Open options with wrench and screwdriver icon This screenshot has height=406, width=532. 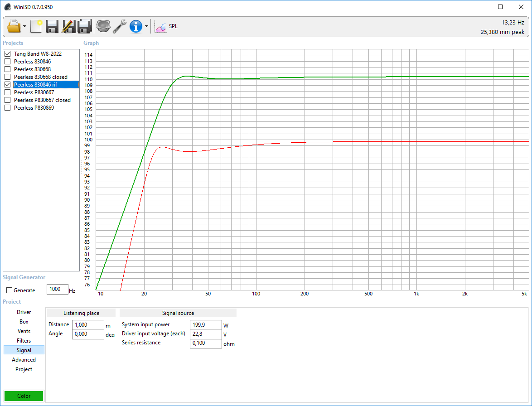click(x=120, y=26)
